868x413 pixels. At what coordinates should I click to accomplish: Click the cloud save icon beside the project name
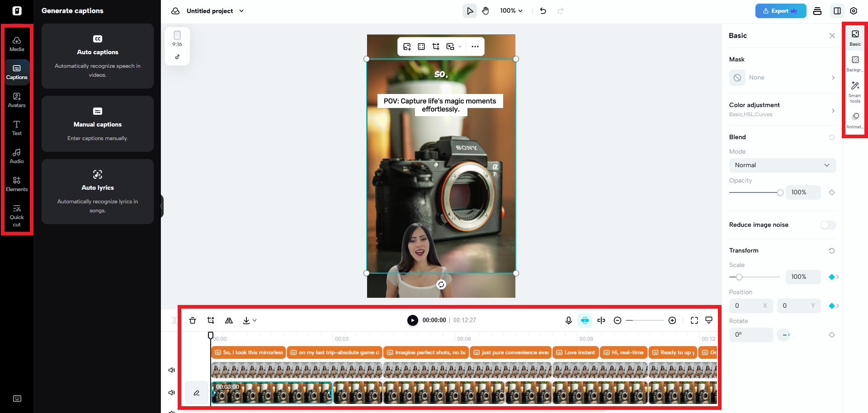(x=175, y=11)
